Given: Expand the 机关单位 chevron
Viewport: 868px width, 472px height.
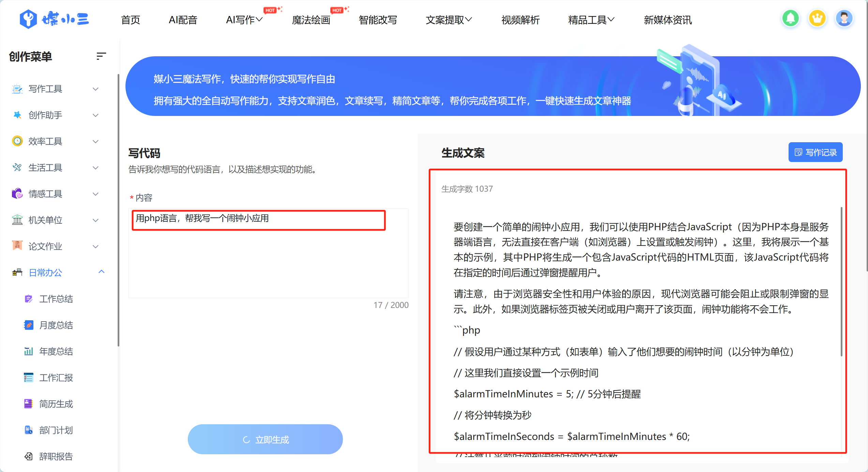Looking at the screenshot, I should point(96,220).
